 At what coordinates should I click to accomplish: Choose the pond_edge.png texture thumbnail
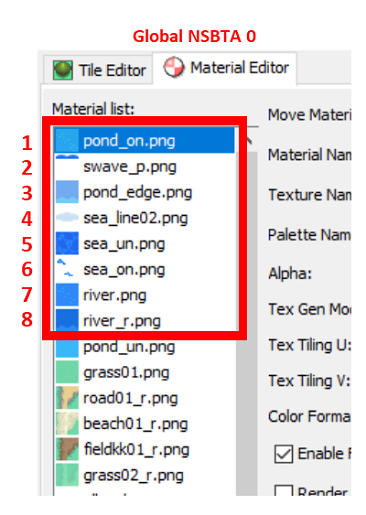(67, 192)
